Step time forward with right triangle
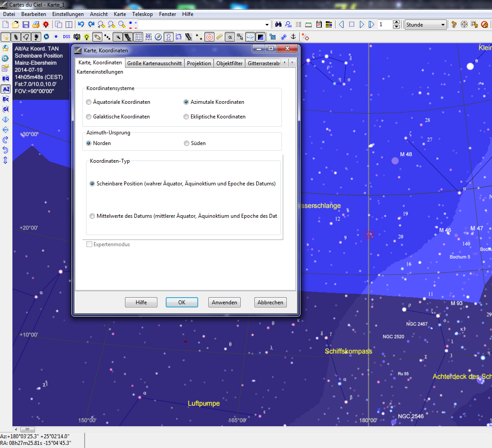This screenshot has height=448, width=492. (362, 24)
